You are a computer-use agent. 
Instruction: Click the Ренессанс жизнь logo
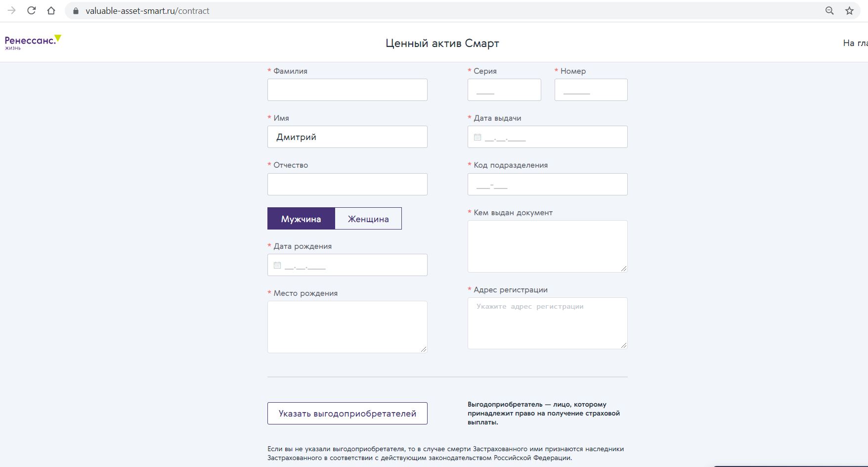(x=33, y=43)
